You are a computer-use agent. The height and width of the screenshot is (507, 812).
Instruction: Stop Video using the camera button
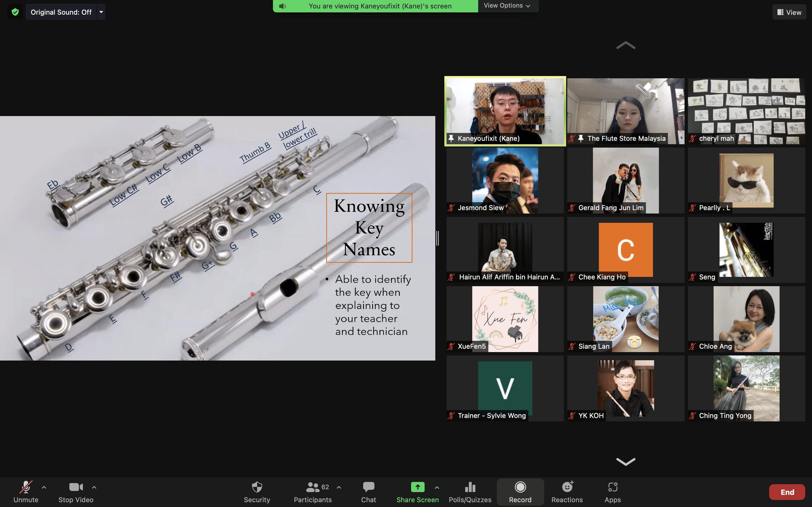click(x=76, y=492)
